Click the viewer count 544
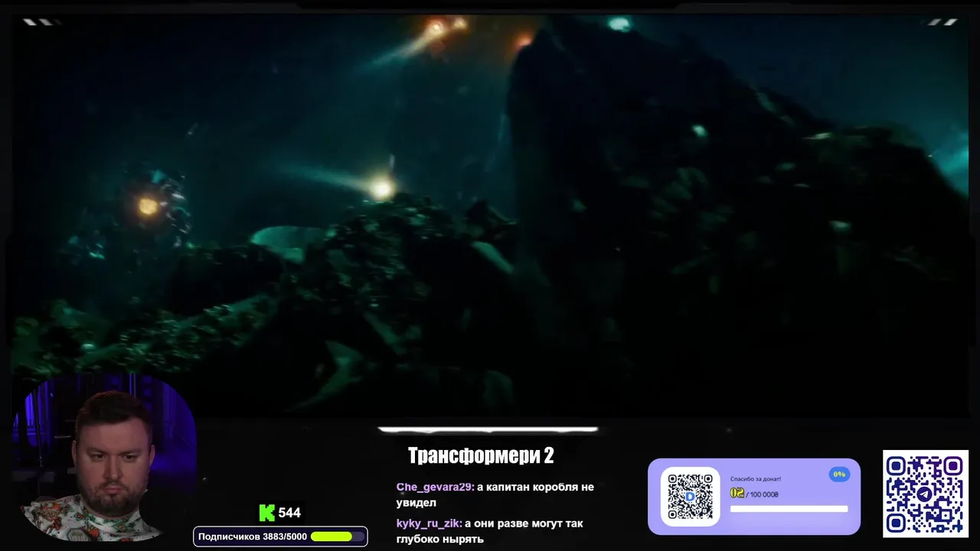Image resolution: width=980 pixels, height=551 pixels. 289,513
